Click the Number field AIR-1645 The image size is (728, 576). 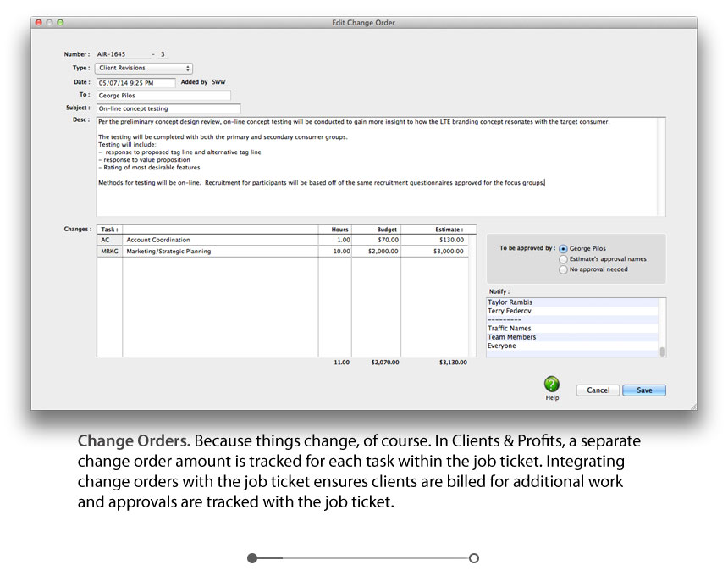tap(121, 54)
